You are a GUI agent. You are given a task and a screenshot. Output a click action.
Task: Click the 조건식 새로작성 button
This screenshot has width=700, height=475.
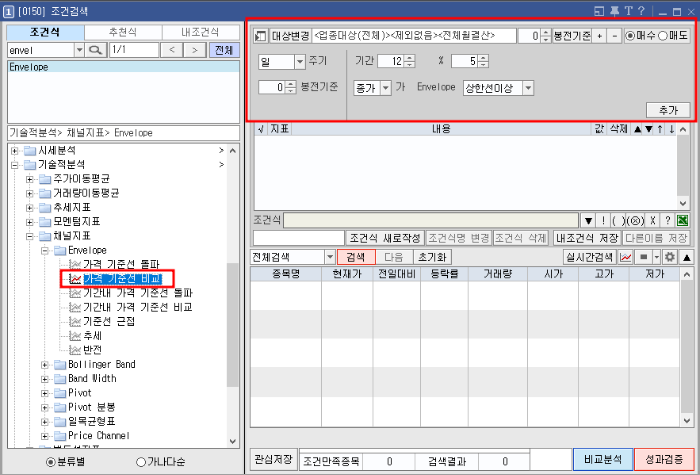(385, 238)
